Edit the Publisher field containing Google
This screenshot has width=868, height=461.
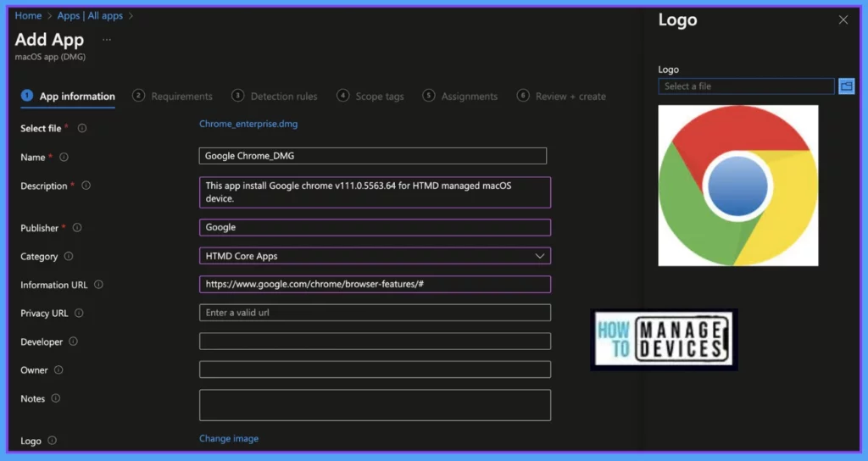pyautogui.click(x=375, y=227)
